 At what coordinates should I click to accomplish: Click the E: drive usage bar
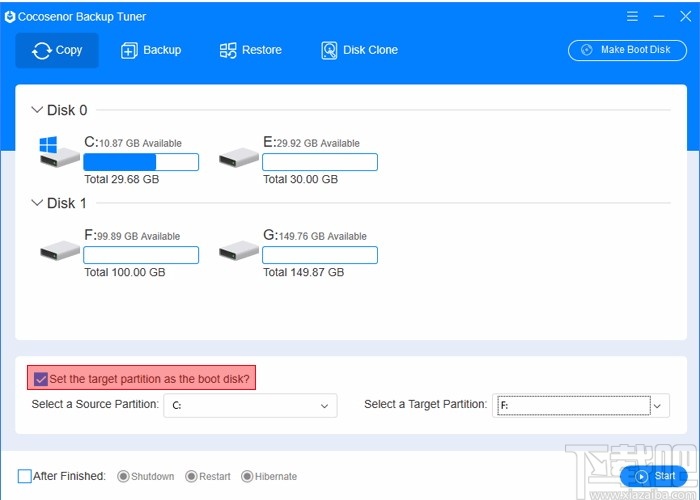tap(320, 162)
